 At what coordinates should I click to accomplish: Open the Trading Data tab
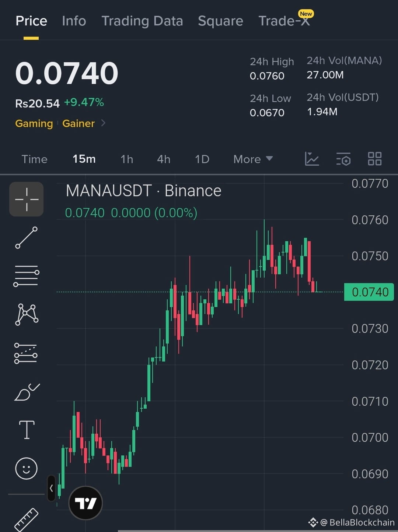click(142, 21)
